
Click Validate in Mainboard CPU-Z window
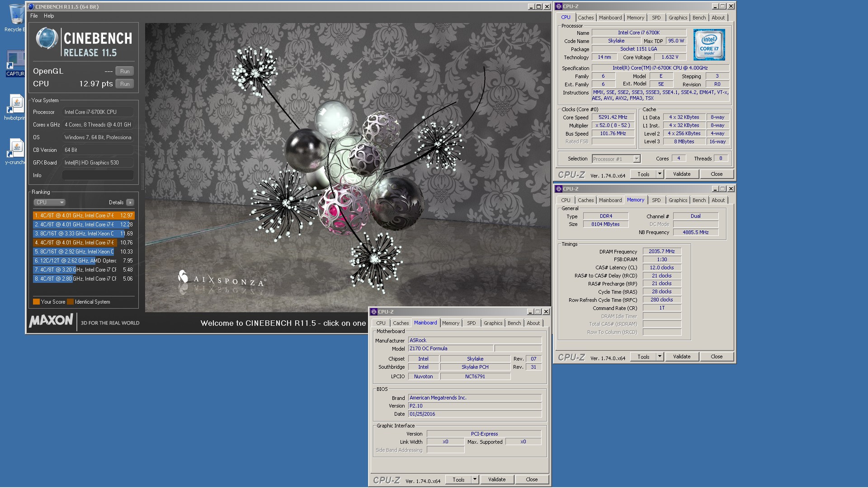pos(497,479)
